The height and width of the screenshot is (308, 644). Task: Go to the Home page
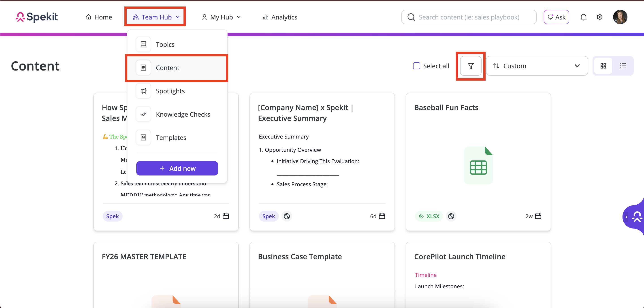(99, 17)
